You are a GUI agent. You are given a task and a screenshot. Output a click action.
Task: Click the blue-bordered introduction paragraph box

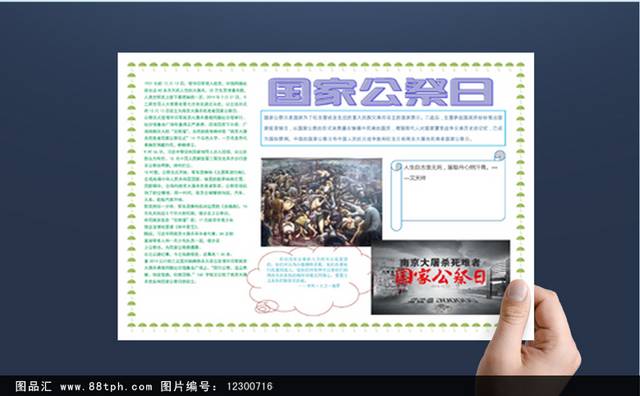pyautogui.click(x=383, y=128)
